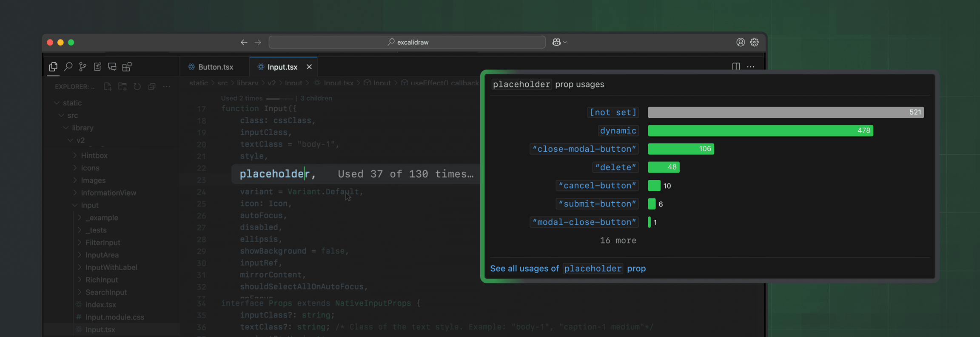Select the "close-modal-button" value label
This screenshot has width=980, height=337.
point(584,149)
